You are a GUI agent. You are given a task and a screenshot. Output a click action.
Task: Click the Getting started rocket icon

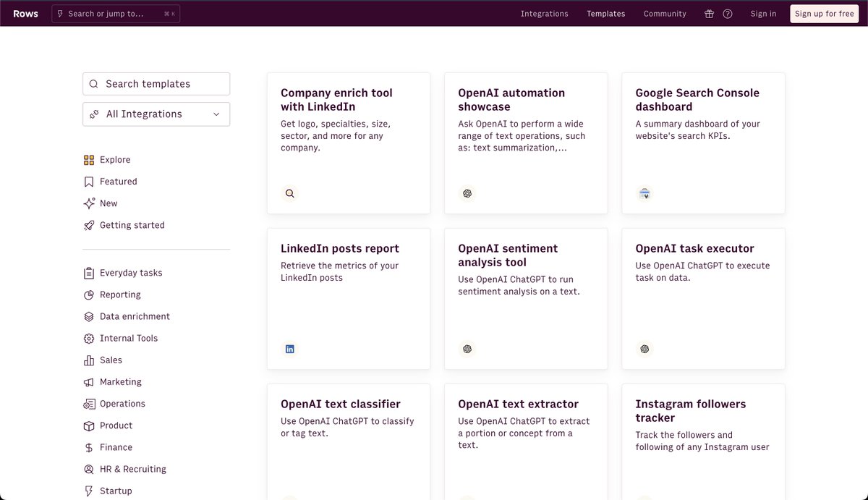89,225
